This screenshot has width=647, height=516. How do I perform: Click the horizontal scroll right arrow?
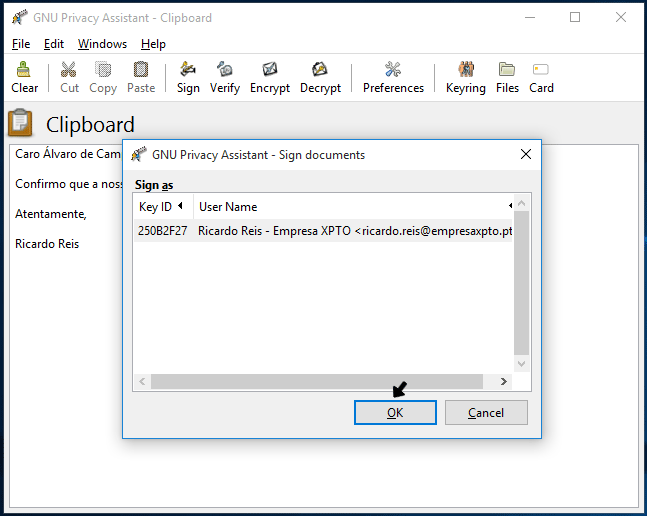(x=504, y=381)
